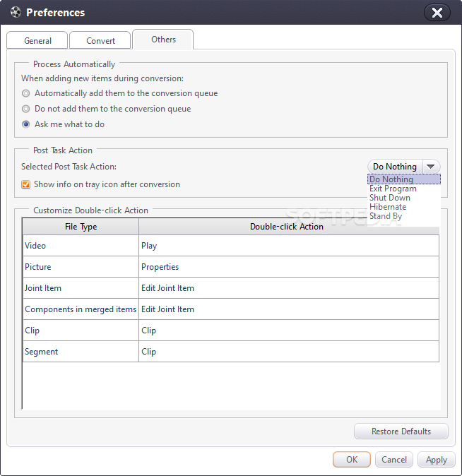Click the 'File Type' column header

coord(81,227)
